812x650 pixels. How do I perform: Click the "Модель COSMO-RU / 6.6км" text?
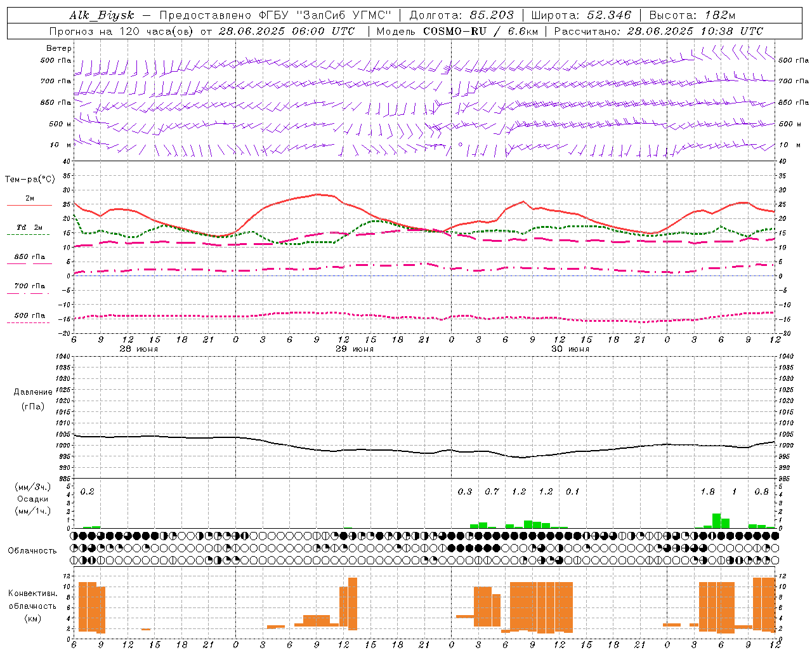457,31
